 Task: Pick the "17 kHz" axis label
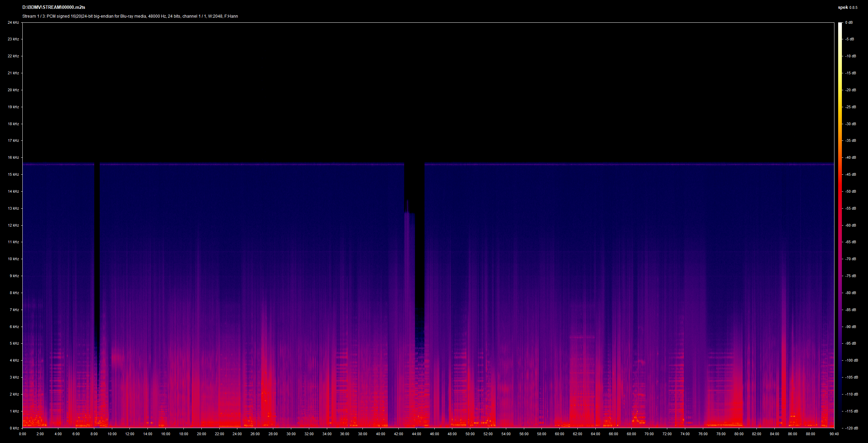point(13,141)
